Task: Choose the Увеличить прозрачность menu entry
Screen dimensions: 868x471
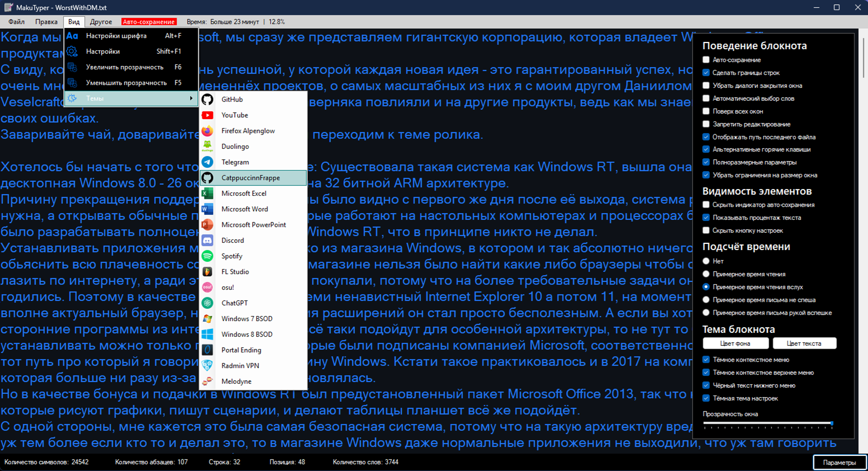Action: (x=131, y=67)
